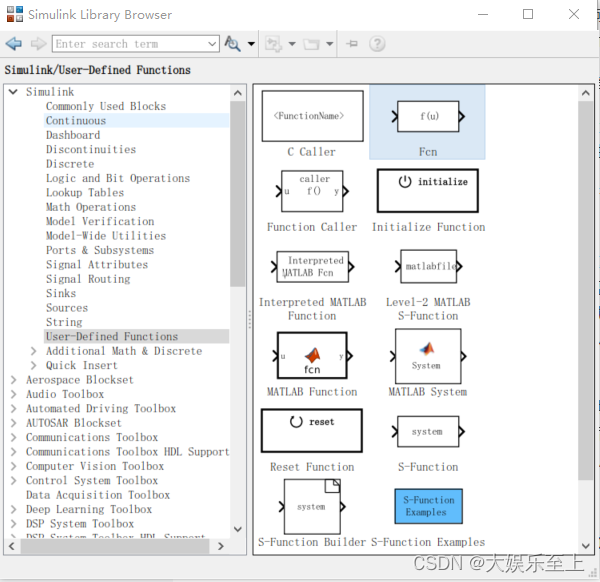
Task: Select the Dashboard library
Action: point(73,135)
